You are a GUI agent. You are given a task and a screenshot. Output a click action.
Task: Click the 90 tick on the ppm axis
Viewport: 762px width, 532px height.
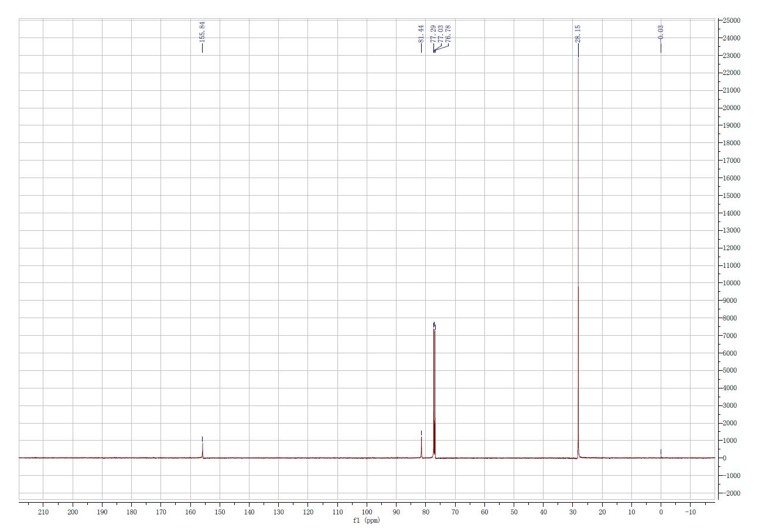[x=397, y=512]
